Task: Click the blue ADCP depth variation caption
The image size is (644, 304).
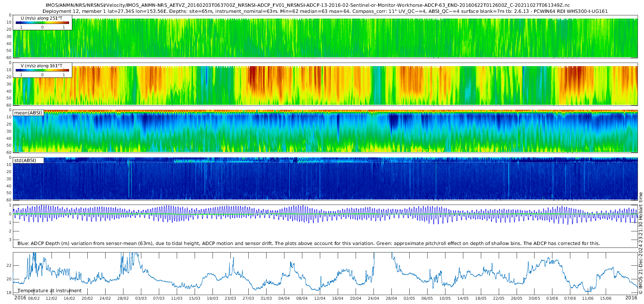Action: (308, 244)
